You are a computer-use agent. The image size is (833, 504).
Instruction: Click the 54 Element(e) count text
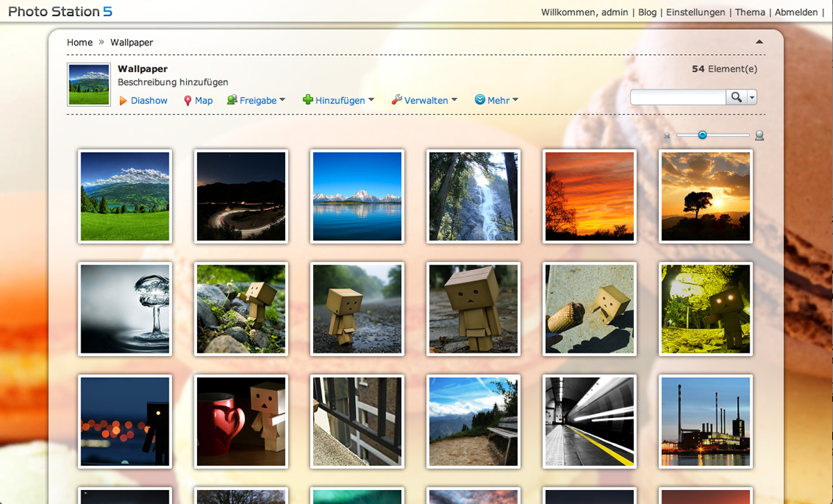(x=725, y=69)
